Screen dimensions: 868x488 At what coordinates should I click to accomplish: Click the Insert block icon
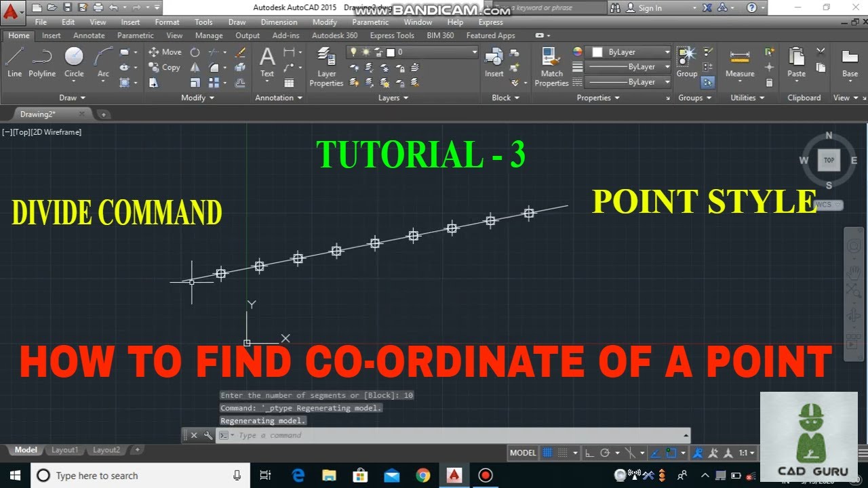pos(494,62)
